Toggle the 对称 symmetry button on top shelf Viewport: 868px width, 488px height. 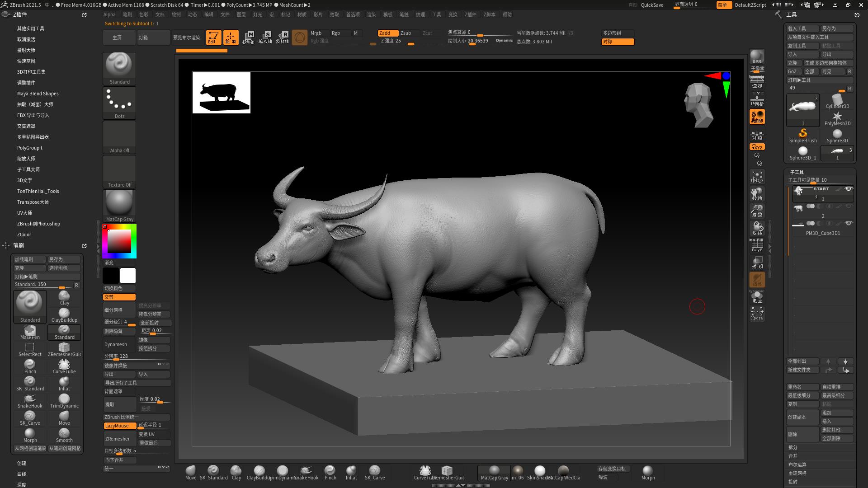tap(618, 42)
